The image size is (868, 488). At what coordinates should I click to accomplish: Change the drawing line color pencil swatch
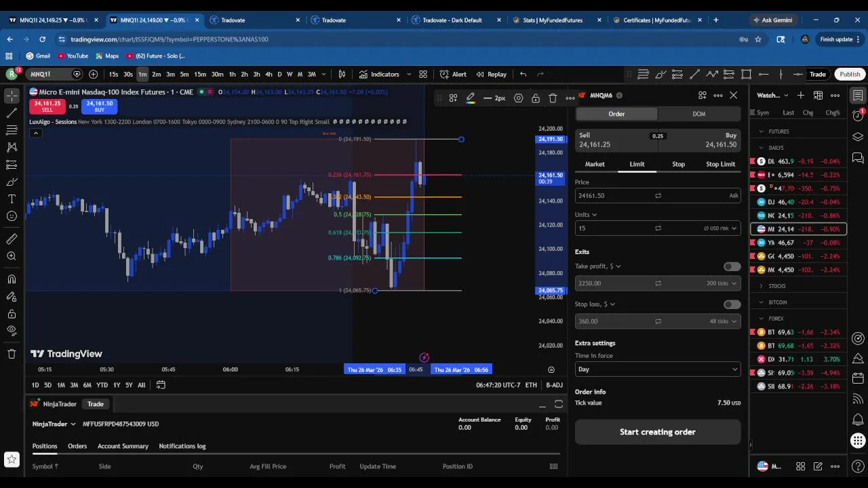[471, 98]
